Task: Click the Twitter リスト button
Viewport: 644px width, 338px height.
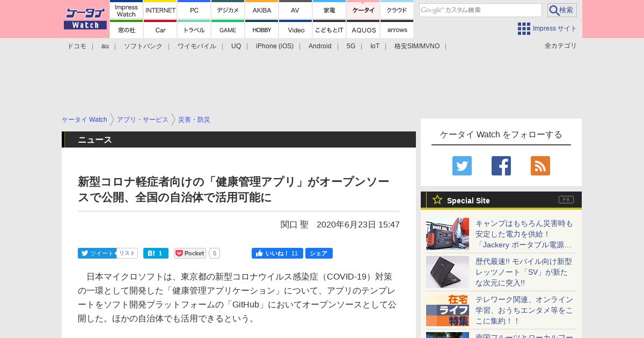Action: coord(127,253)
